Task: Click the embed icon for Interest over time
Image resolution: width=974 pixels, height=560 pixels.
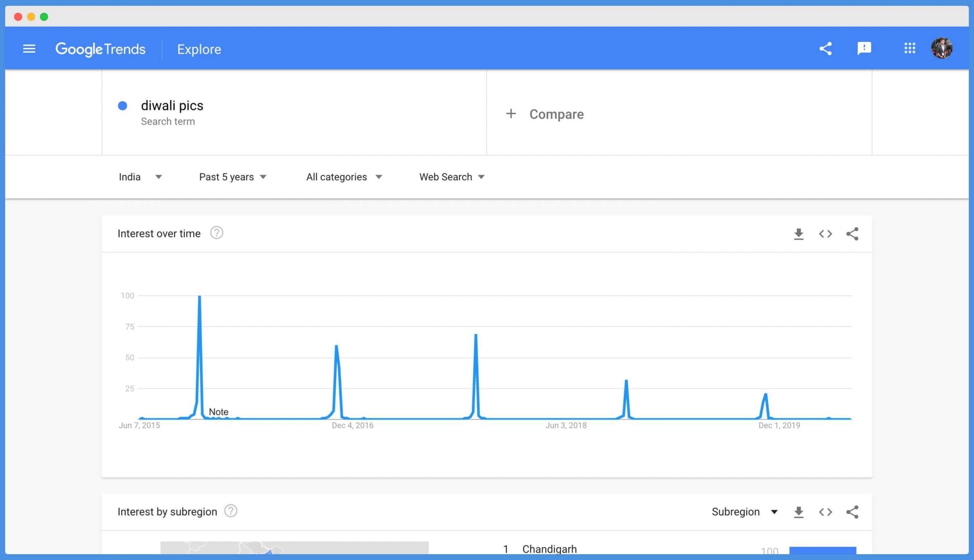Action: click(x=825, y=233)
